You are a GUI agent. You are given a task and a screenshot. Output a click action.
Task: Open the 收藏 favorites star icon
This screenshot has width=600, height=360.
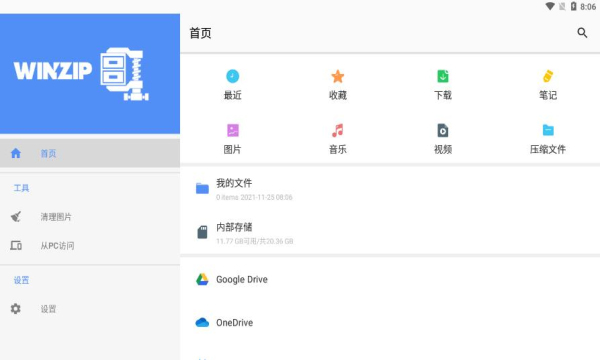click(338, 76)
